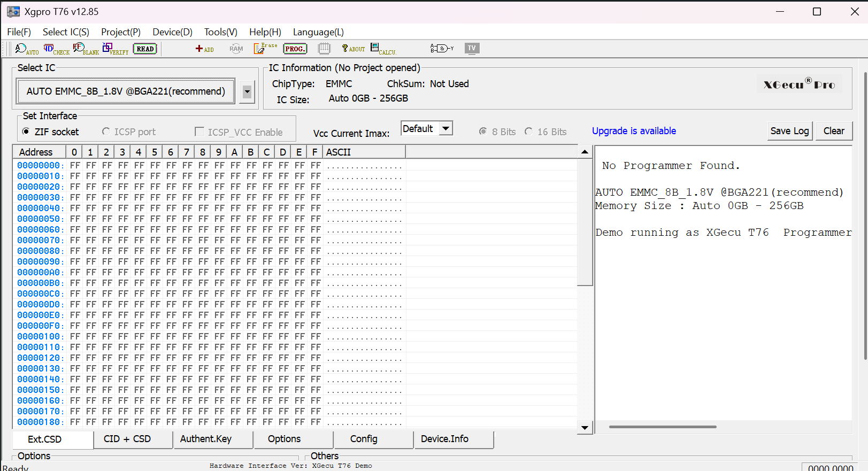Open the Select IC(S) menu
Image resolution: width=868 pixels, height=471 pixels.
(66, 32)
